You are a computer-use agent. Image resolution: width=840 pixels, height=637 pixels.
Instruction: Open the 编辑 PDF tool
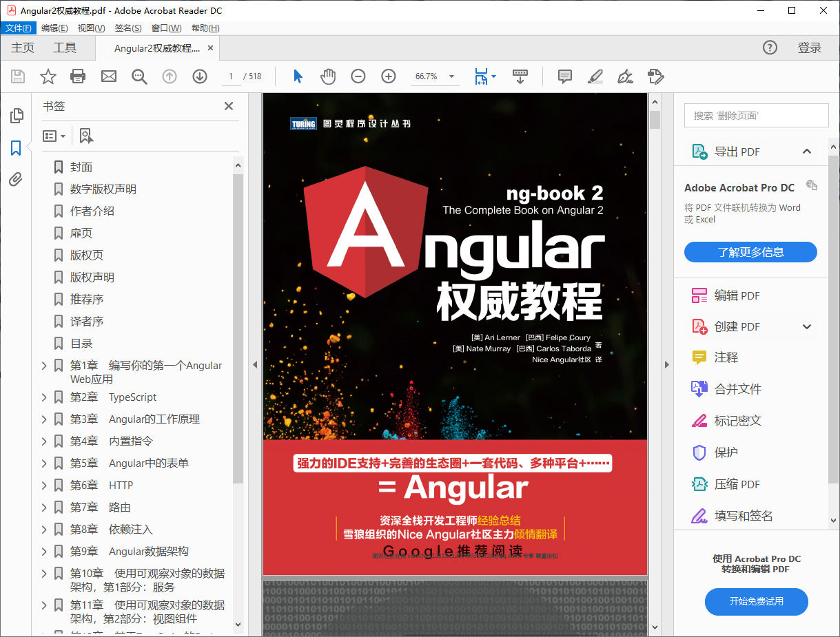pos(737,295)
